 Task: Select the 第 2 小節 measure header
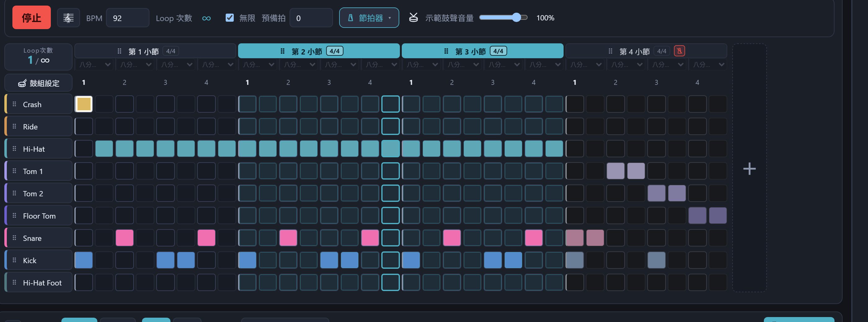point(319,51)
